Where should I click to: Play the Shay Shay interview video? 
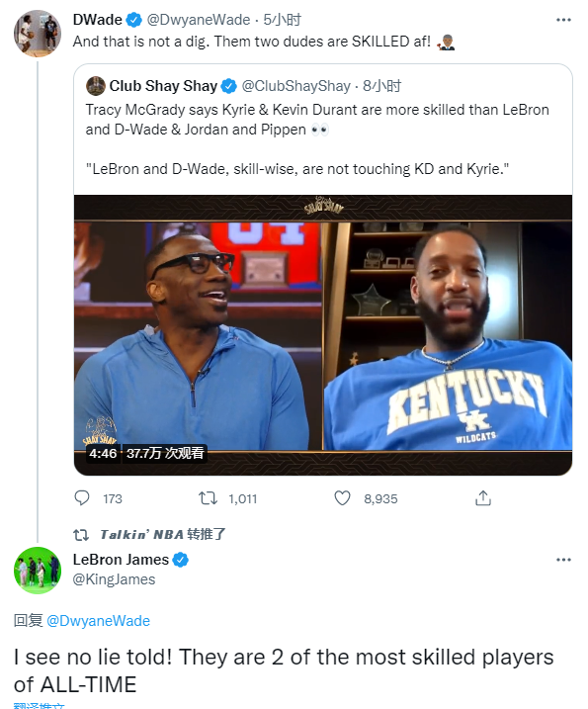pos(323,335)
